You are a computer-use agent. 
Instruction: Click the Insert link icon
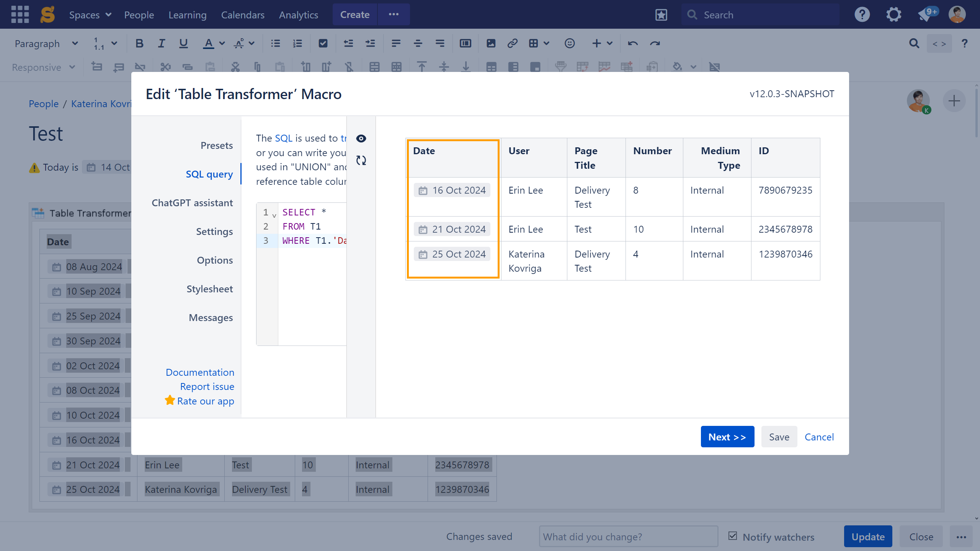pyautogui.click(x=512, y=44)
